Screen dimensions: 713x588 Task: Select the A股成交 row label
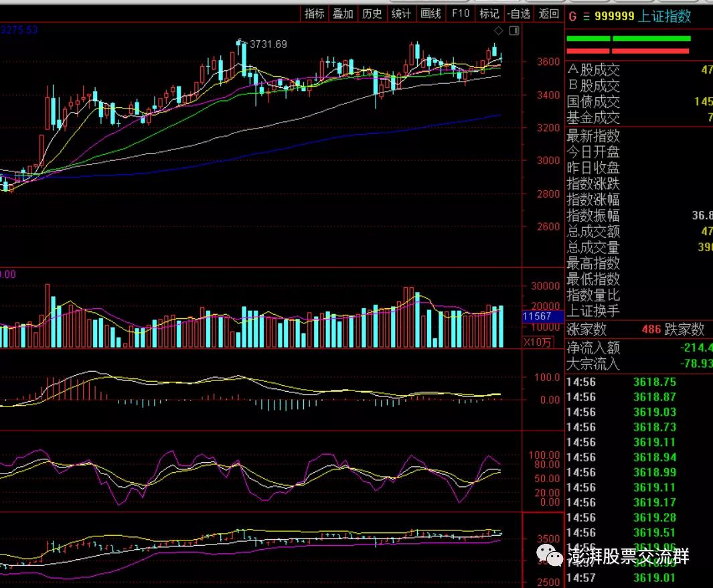[593, 70]
